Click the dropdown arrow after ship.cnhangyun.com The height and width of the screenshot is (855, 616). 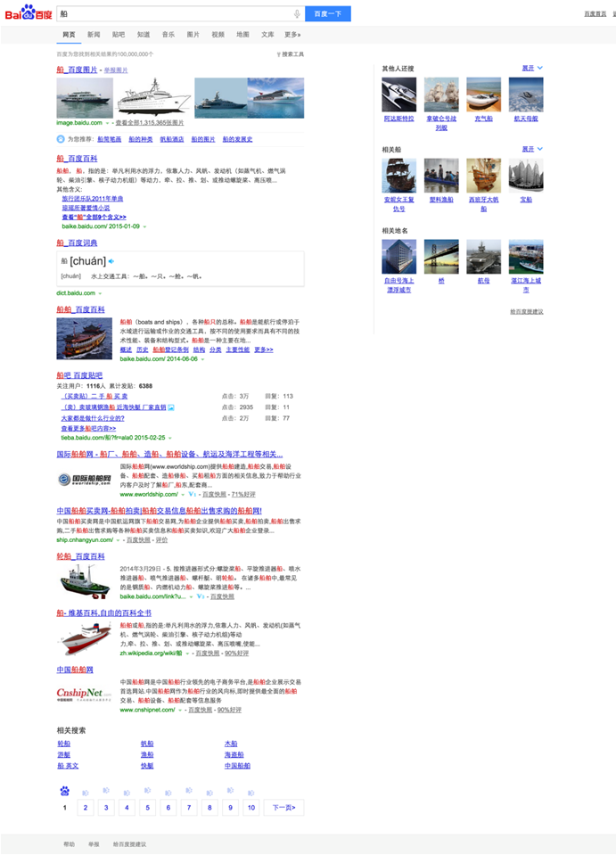118,540
